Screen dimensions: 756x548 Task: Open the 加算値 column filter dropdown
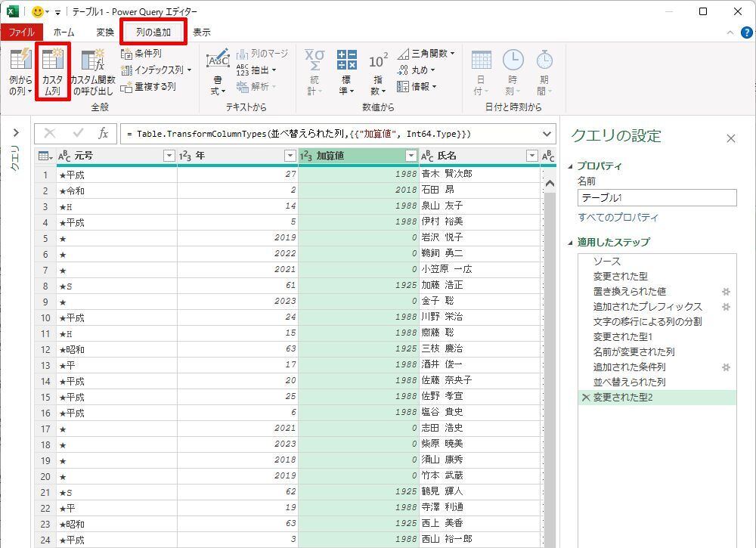pyautogui.click(x=411, y=156)
